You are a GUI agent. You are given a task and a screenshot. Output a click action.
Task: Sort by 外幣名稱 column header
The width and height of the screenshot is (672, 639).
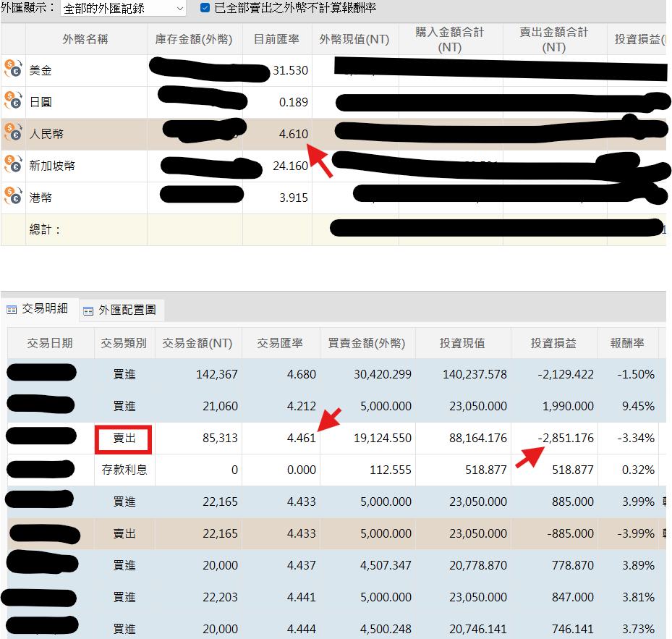[85, 39]
